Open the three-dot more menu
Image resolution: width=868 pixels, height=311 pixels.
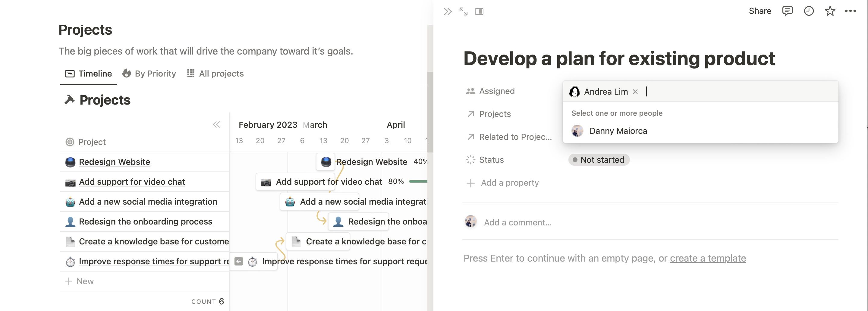[x=850, y=11]
